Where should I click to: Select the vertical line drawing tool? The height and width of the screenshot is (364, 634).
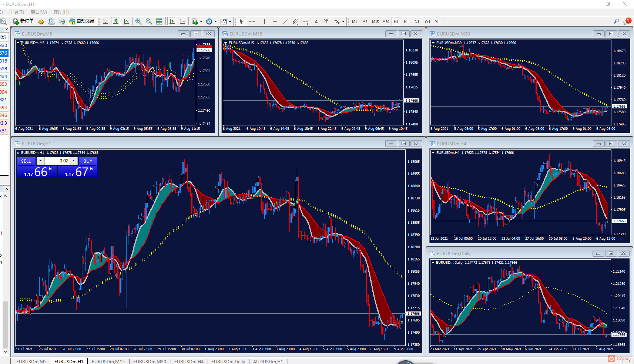point(264,21)
